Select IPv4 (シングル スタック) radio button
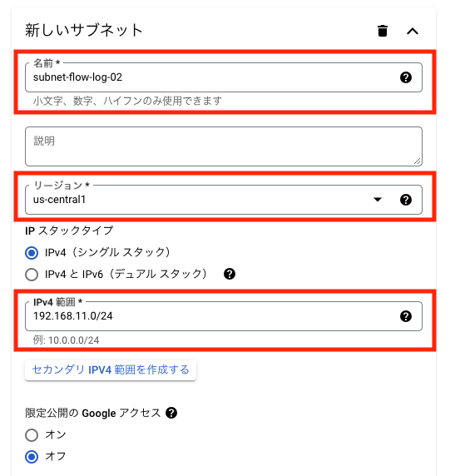Image resolution: width=455 pixels, height=476 pixels. tap(32, 253)
